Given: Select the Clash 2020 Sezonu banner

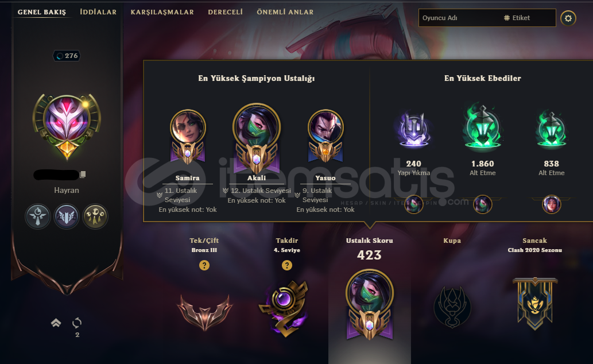Looking at the screenshot, I should pos(535,304).
